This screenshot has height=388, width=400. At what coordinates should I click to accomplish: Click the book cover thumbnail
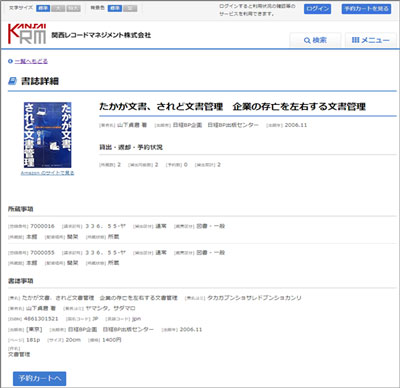click(x=47, y=135)
